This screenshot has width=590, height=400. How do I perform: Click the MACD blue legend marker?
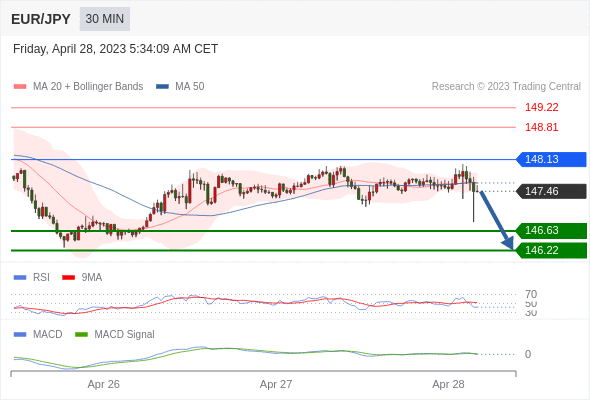20,334
